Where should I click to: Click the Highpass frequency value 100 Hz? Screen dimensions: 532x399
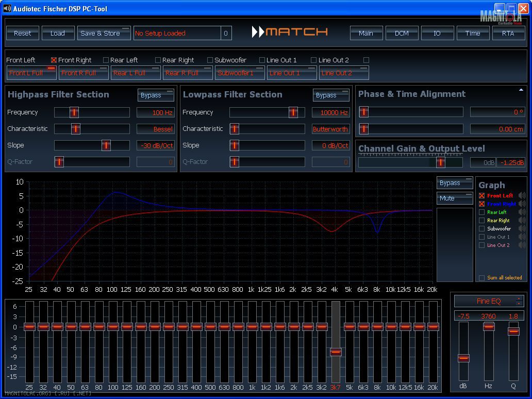click(156, 112)
